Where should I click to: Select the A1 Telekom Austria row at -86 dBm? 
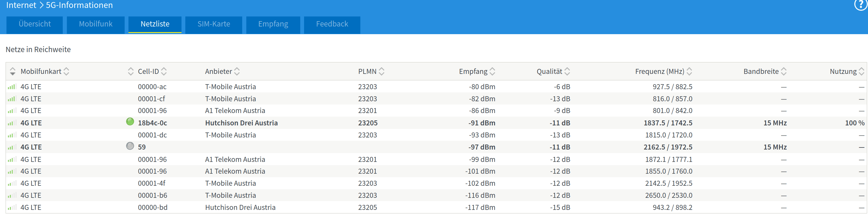(235, 111)
